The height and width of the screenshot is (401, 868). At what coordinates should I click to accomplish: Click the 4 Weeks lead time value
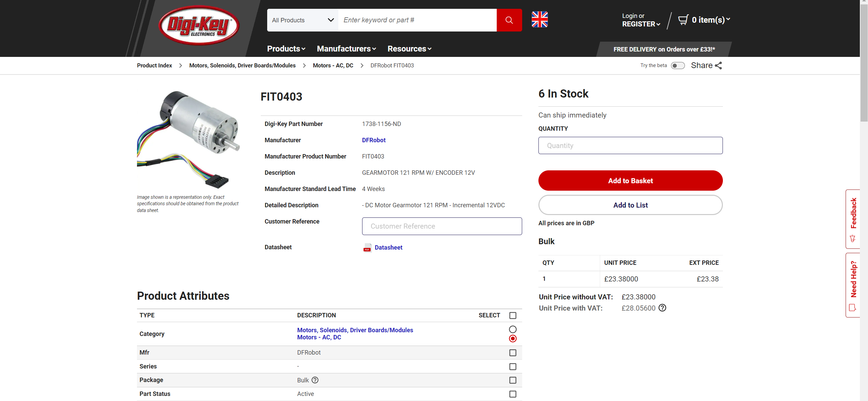coord(373,189)
